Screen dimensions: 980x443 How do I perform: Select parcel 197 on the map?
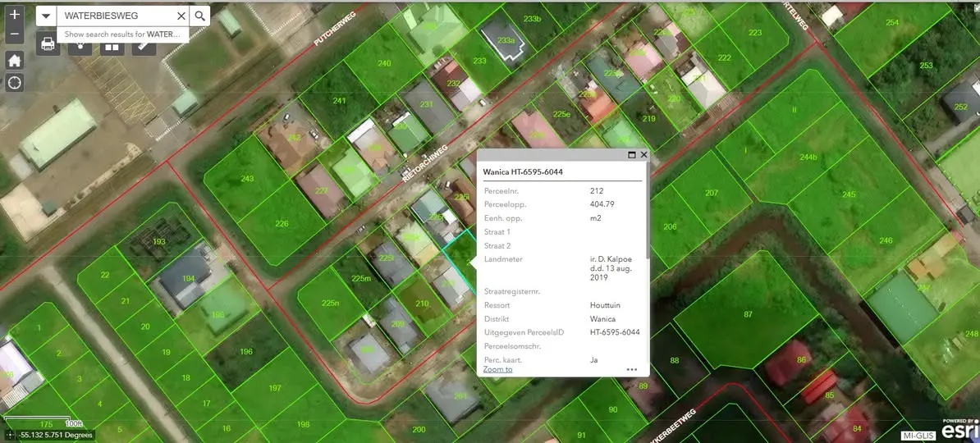pos(275,388)
